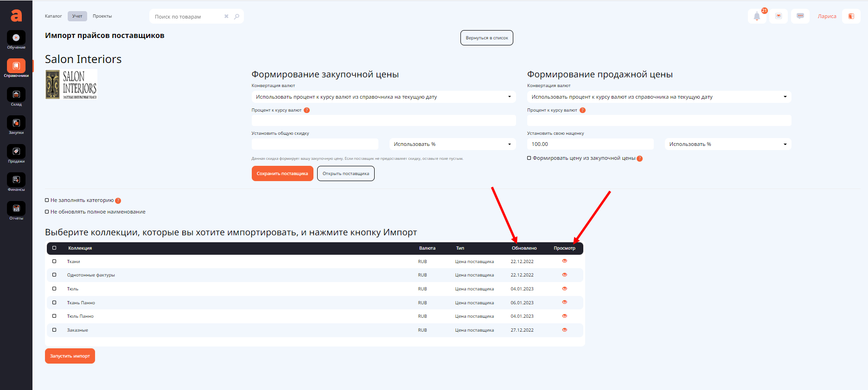This screenshot has width=868, height=390.
Task: Select the Ткани collection checkbox
Action: click(54, 261)
